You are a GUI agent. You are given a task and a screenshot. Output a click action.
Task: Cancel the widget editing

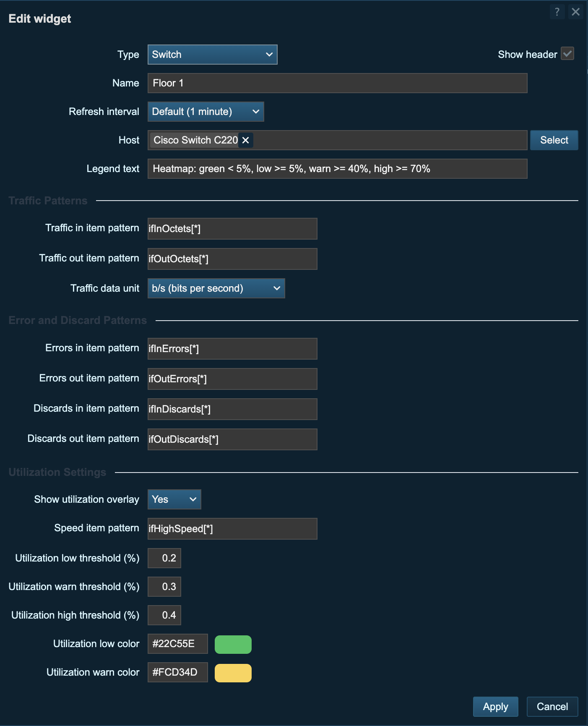coord(552,707)
